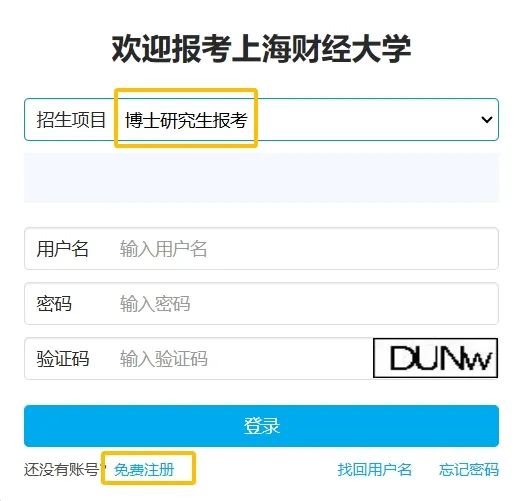Refresh the DUNw captcha image
The image size is (521, 501).
(435, 358)
